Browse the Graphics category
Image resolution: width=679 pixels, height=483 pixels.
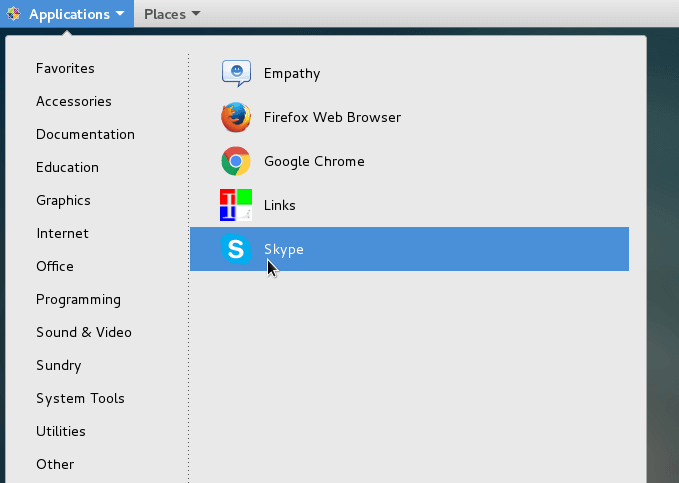tap(63, 200)
